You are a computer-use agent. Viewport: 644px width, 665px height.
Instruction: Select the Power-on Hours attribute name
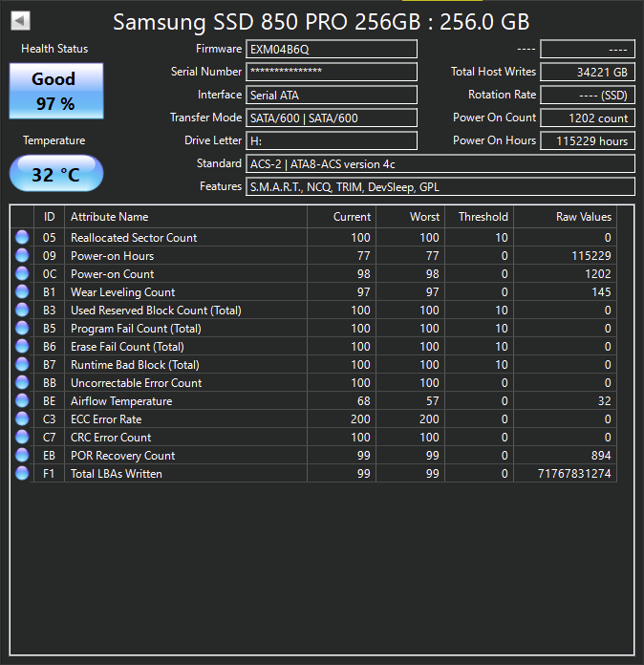click(112, 256)
